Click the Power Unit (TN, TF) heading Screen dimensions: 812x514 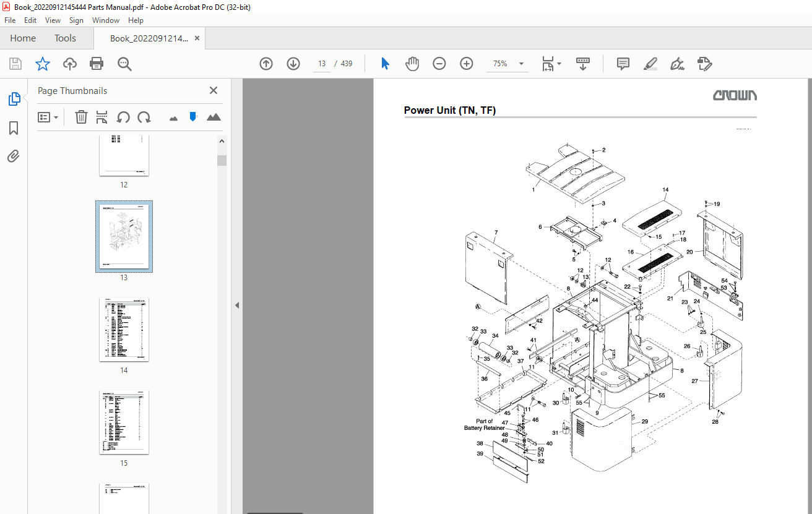[450, 110]
